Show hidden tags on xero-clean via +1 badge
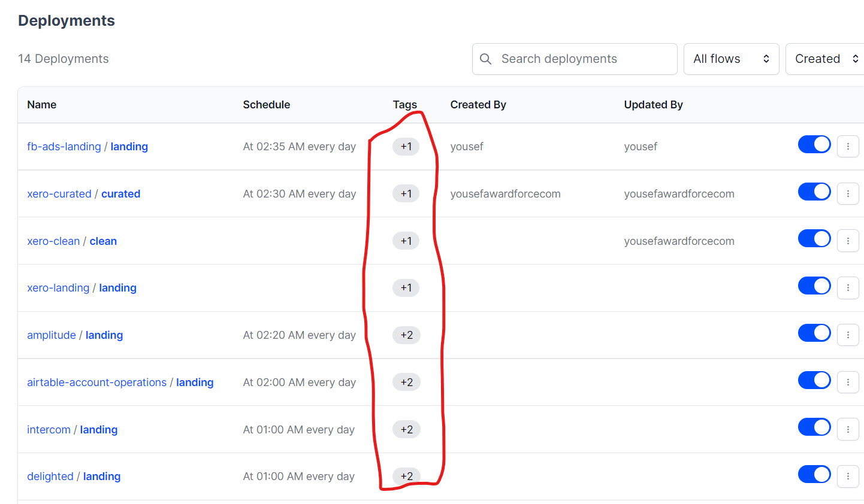This screenshot has width=864, height=504. 406,241
